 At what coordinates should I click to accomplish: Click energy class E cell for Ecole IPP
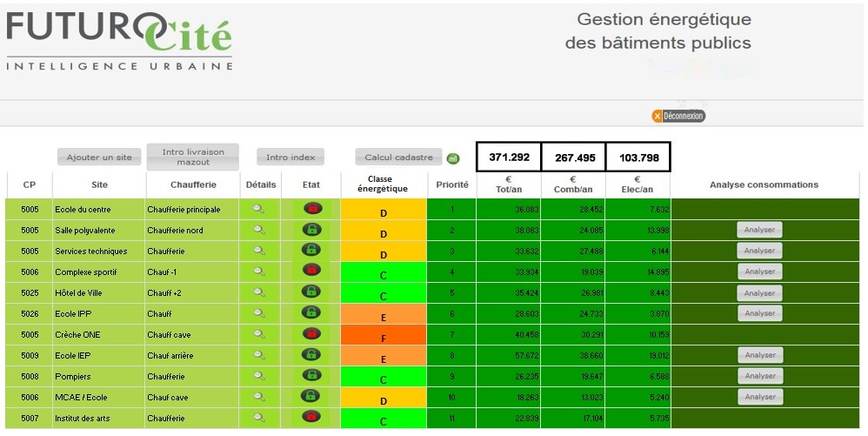(x=384, y=313)
